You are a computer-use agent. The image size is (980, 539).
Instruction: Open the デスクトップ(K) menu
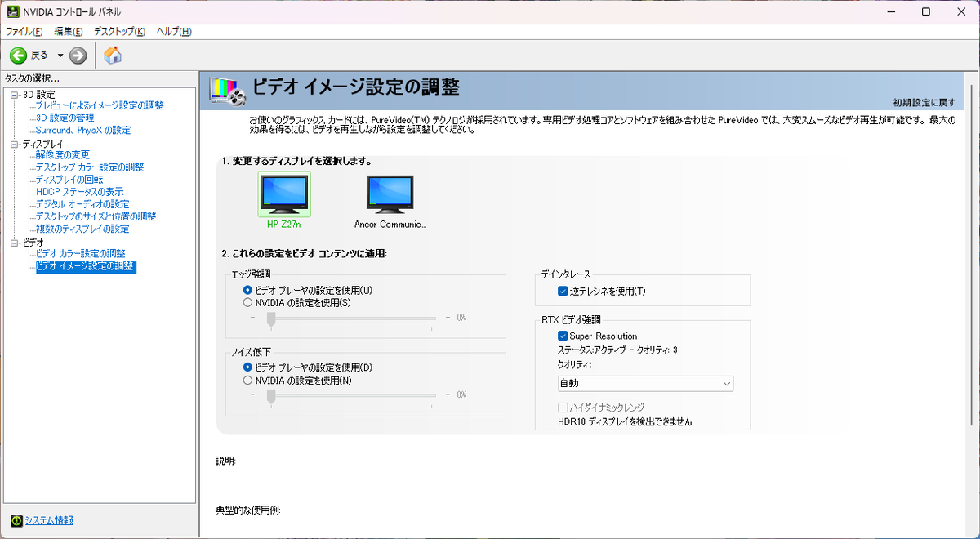[x=119, y=31]
